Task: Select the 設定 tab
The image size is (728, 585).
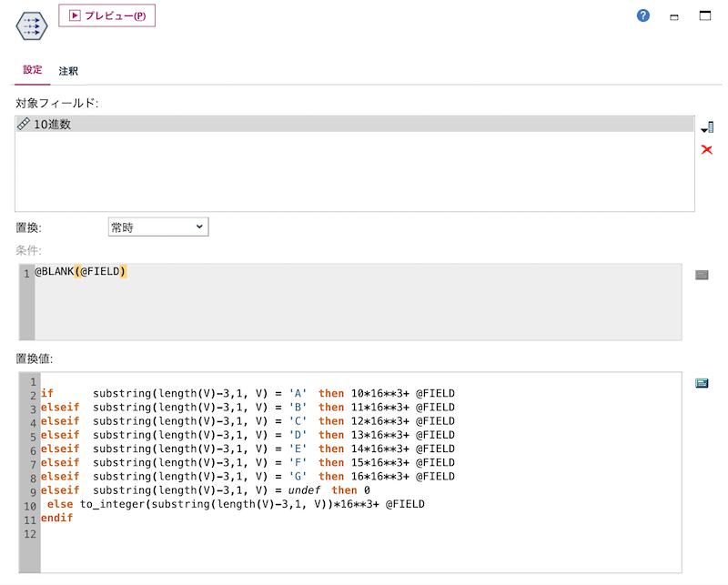Action: [x=32, y=70]
